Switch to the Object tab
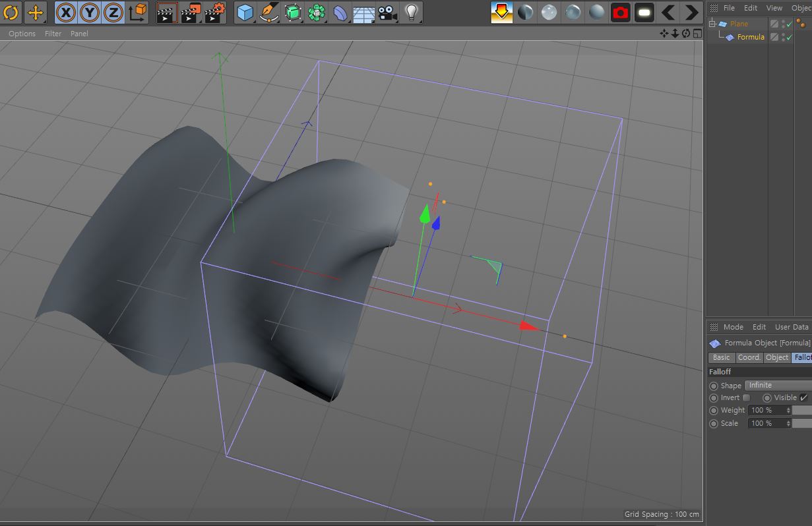Image resolution: width=812 pixels, height=526 pixels. point(777,357)
